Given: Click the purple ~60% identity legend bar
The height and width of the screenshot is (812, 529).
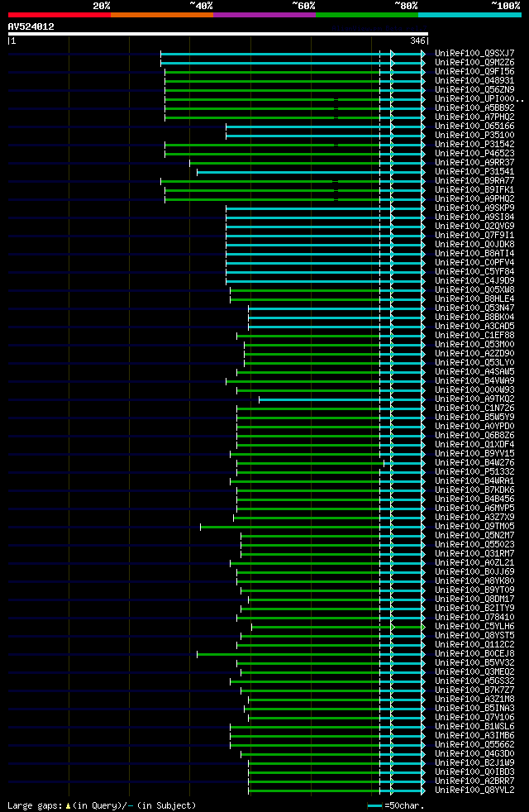Looking at the screenshot, I should pyautogui.click(x=264, y=15).
